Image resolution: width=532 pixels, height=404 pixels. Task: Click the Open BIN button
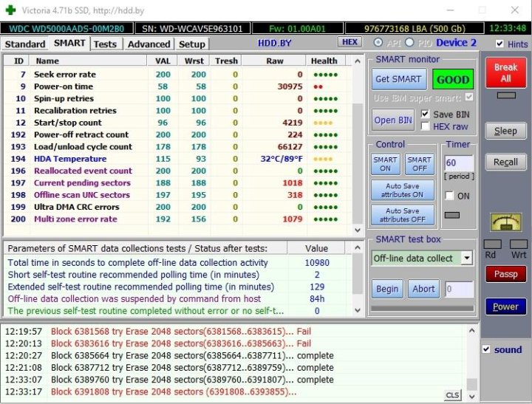[x=393, y=120]
